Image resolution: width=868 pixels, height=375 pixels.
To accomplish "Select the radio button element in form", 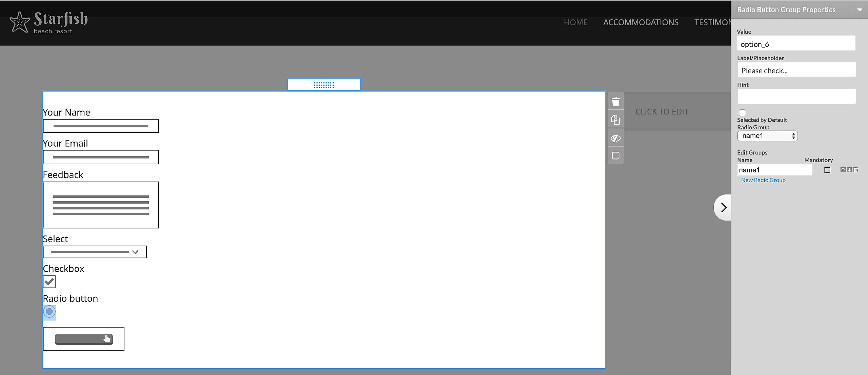I will coord(49,312).
